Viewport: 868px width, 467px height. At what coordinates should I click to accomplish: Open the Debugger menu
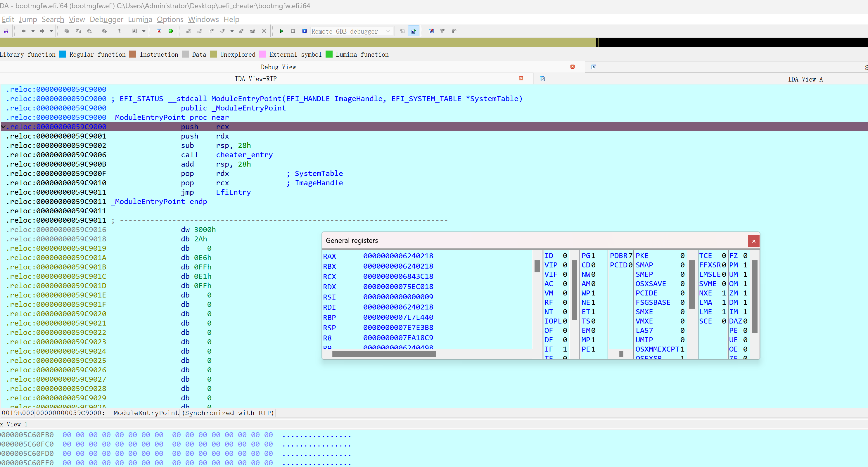106,19
